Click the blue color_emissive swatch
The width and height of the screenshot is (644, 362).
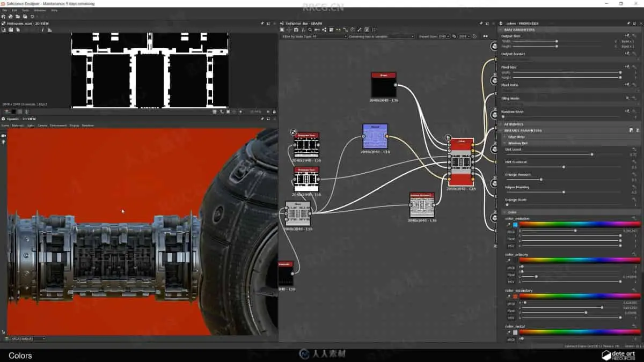(x=515, y=225)
